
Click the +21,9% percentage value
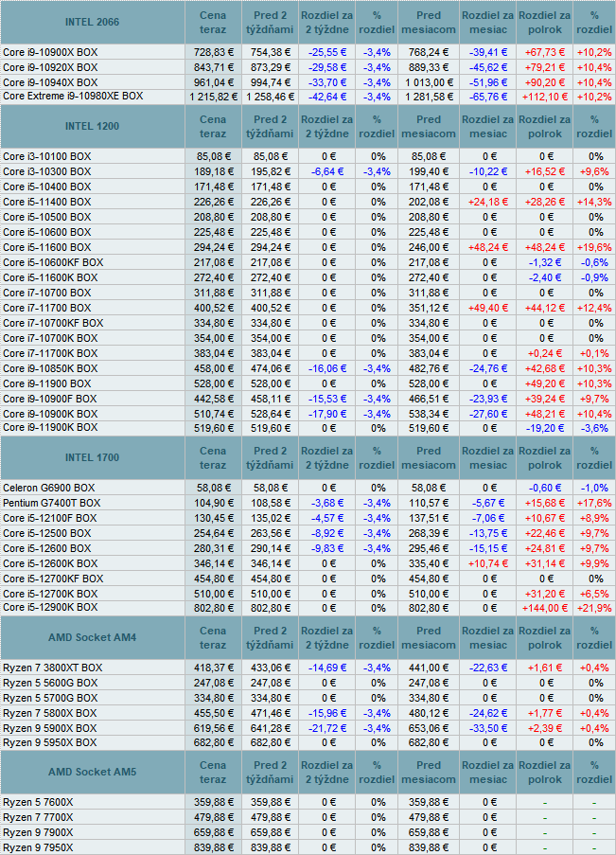point(595,608)
